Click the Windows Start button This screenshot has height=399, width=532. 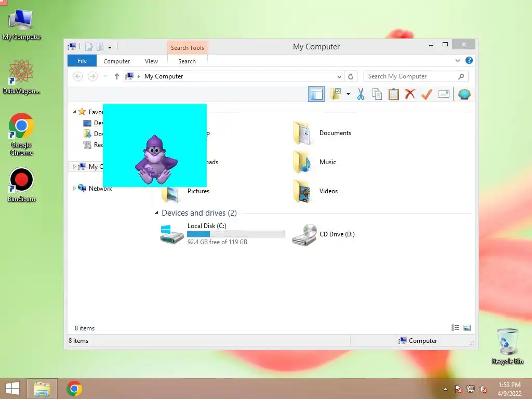[12, 389]
